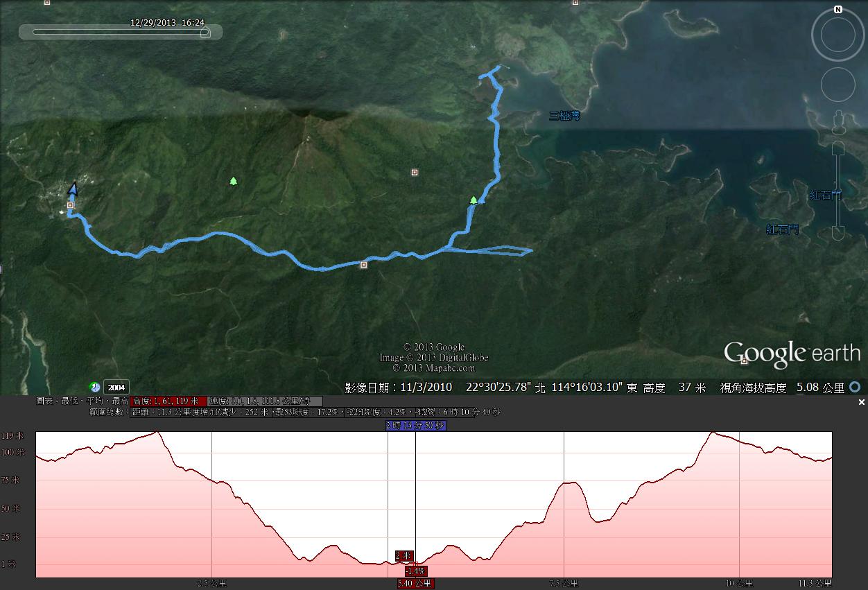Click the 50 米 vertical axis label
Viewport: 868px width, 590px height.
pos(11,508)
